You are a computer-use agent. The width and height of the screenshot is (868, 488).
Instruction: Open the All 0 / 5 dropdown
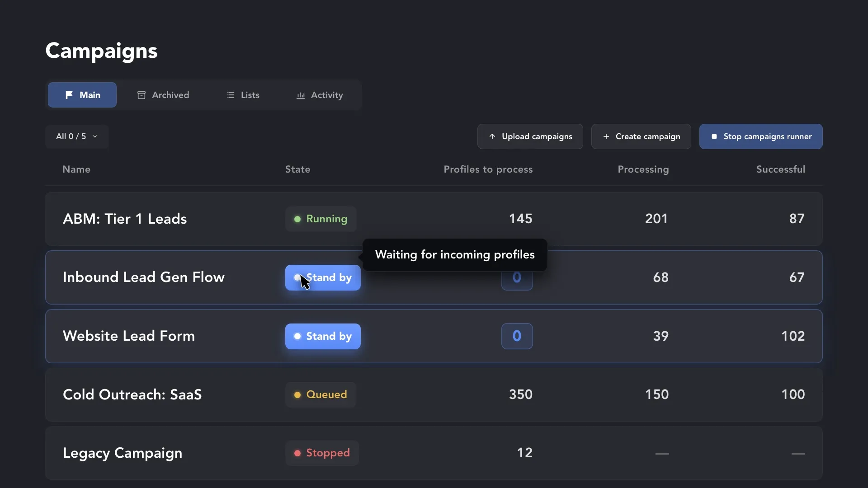tap(77, 136)
